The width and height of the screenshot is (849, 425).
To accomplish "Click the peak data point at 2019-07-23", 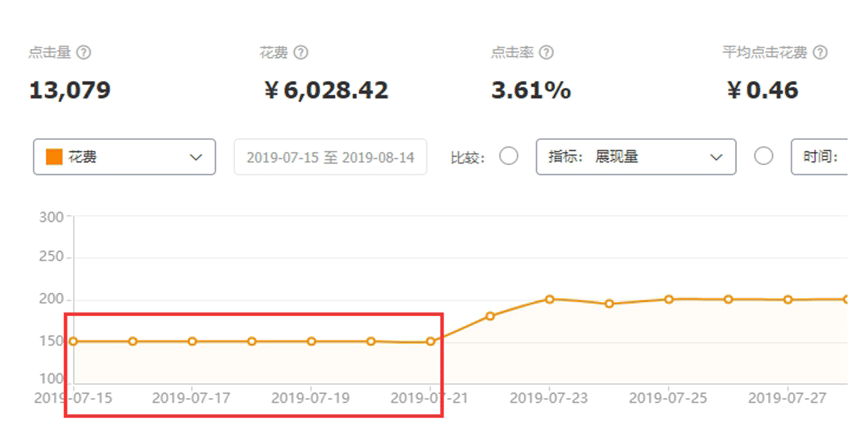I will (x=550, y=299).
